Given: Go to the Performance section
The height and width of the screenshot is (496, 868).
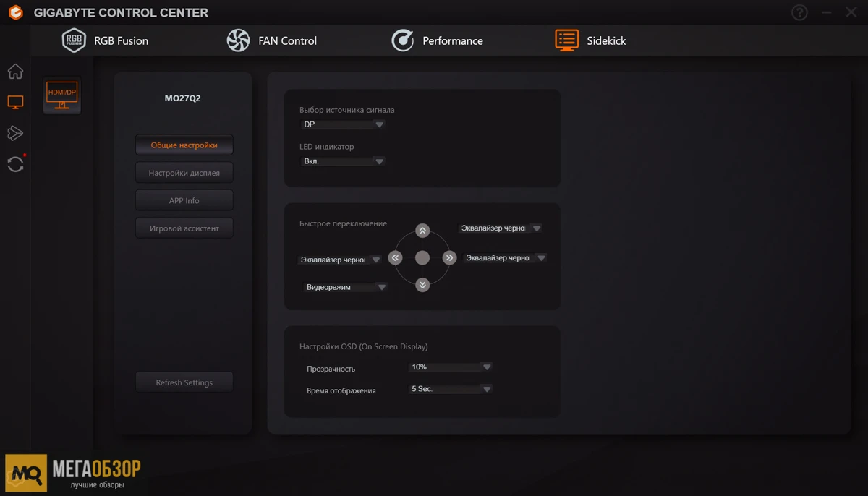Looking at the screenshot, I should point(437,40).
